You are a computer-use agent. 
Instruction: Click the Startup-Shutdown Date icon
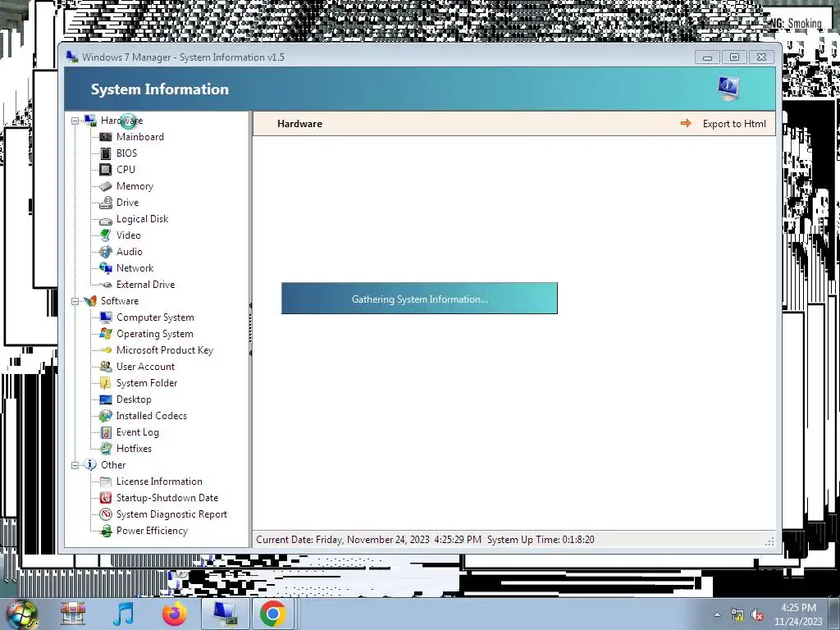(x=106, y=498)
